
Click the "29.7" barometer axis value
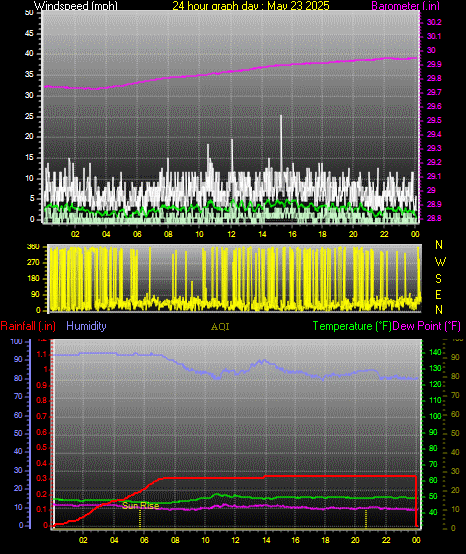click(x=434, y=92)
